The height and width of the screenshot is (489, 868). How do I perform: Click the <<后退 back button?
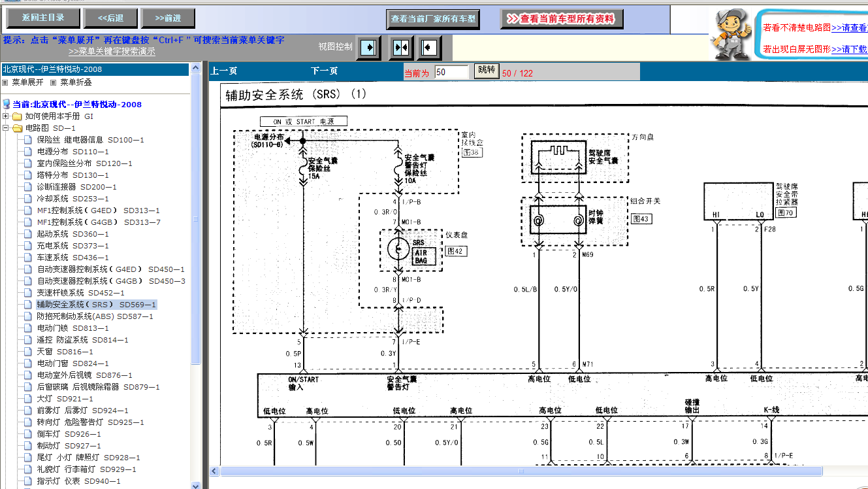111,18
